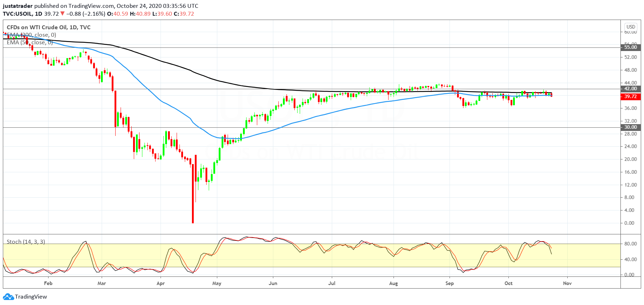
Task: Click the 36.00 value on the price axis
Action: tap(630, 108)
